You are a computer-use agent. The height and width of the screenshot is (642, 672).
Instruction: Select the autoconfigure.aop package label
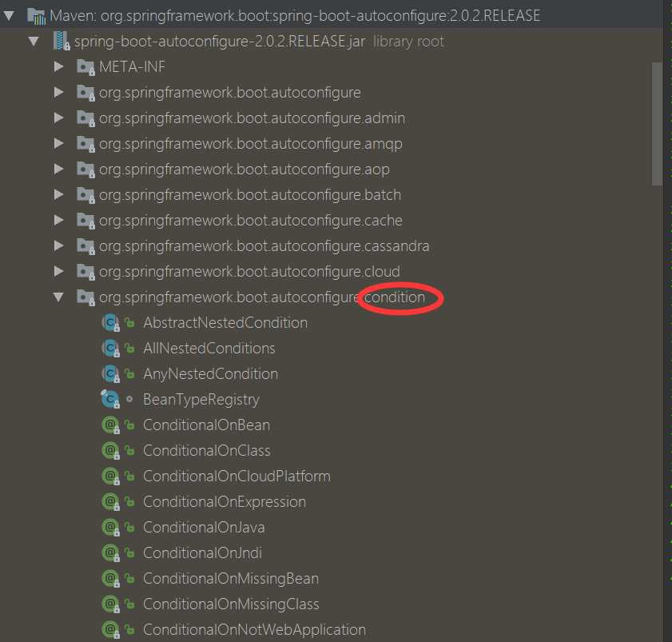click(x=245, y=169)
